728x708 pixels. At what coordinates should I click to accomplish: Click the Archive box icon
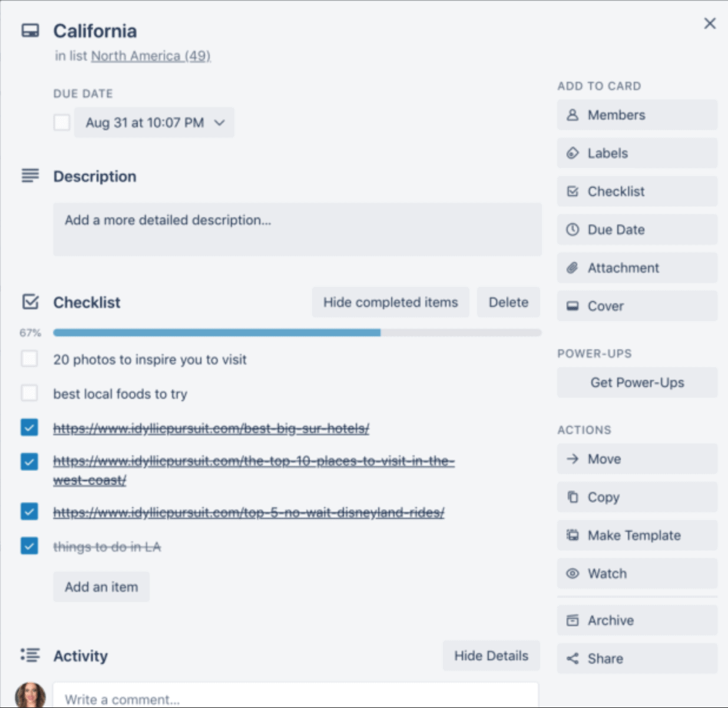572,620
